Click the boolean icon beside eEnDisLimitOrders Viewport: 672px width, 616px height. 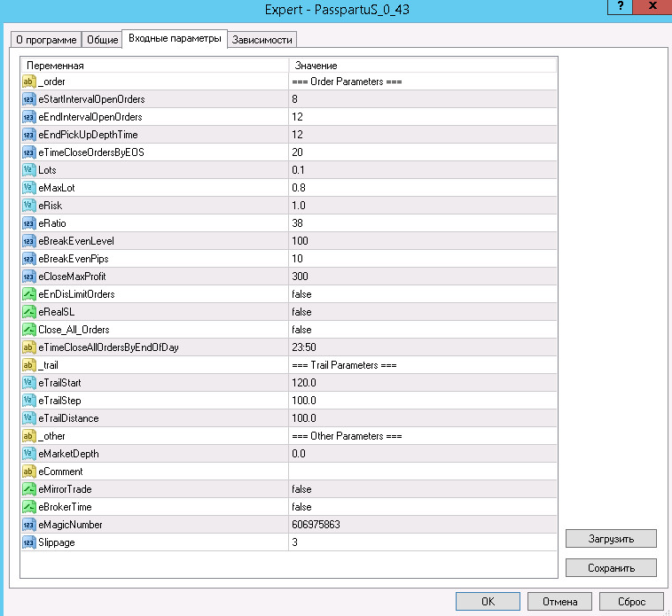28,294
